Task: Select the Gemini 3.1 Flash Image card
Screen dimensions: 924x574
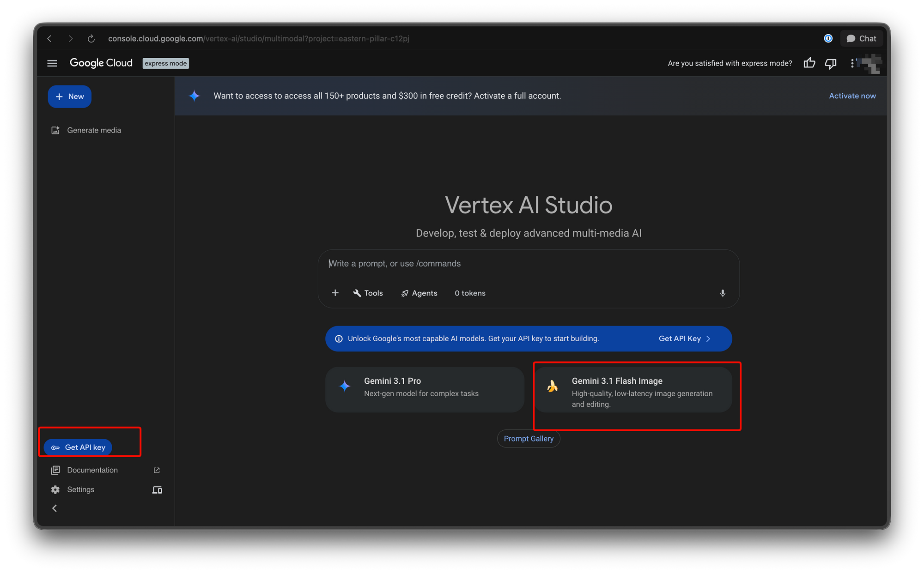Action: pos(632,389)
